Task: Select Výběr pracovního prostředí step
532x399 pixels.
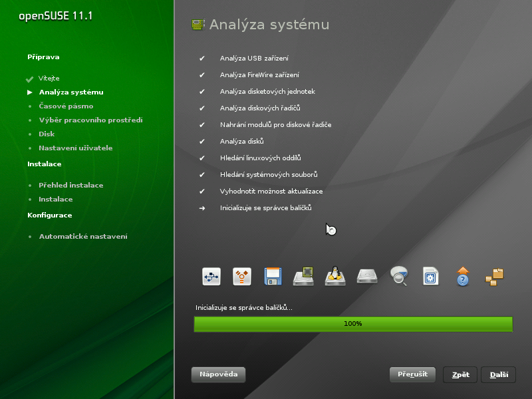Action: [90, 120]
